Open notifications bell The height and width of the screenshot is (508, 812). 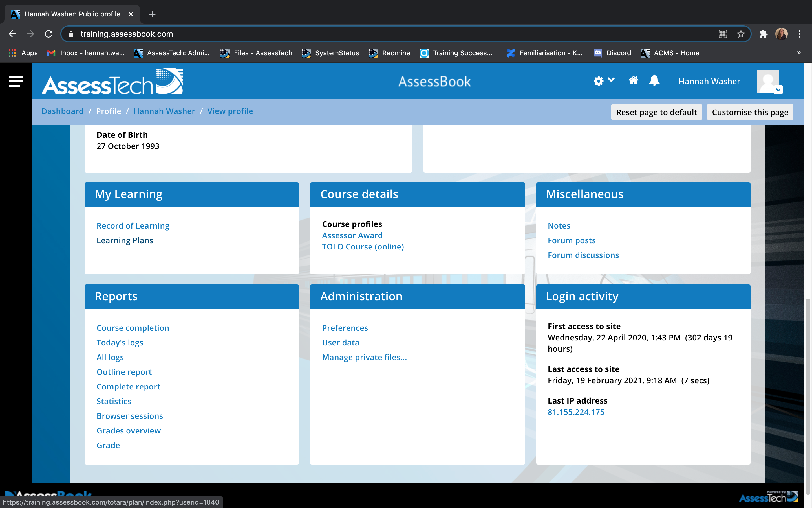[654, 81]
